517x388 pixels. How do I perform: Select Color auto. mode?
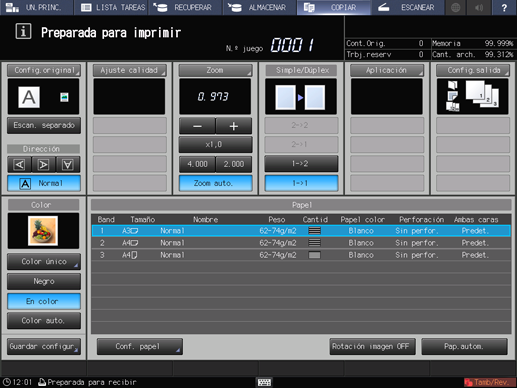pos(44,321)
